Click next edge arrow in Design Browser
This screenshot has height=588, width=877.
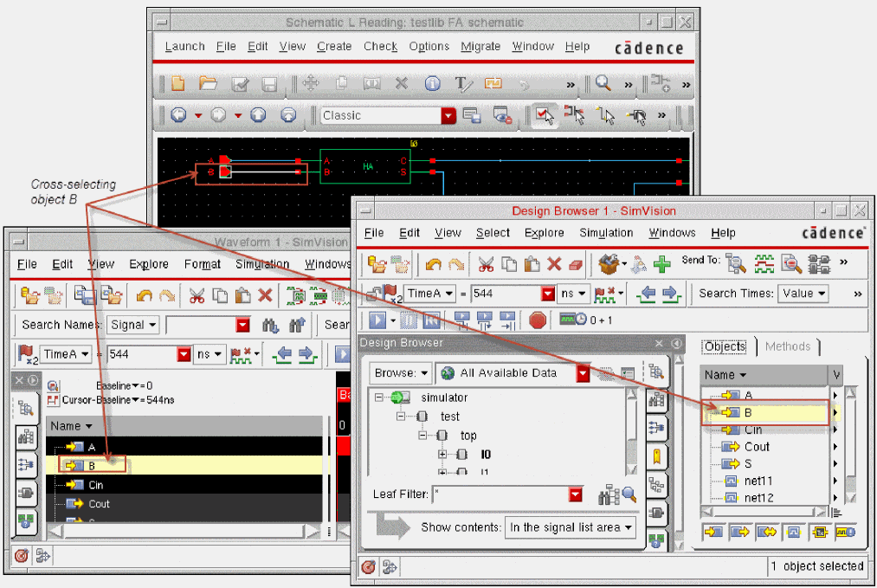coord(671,294)
